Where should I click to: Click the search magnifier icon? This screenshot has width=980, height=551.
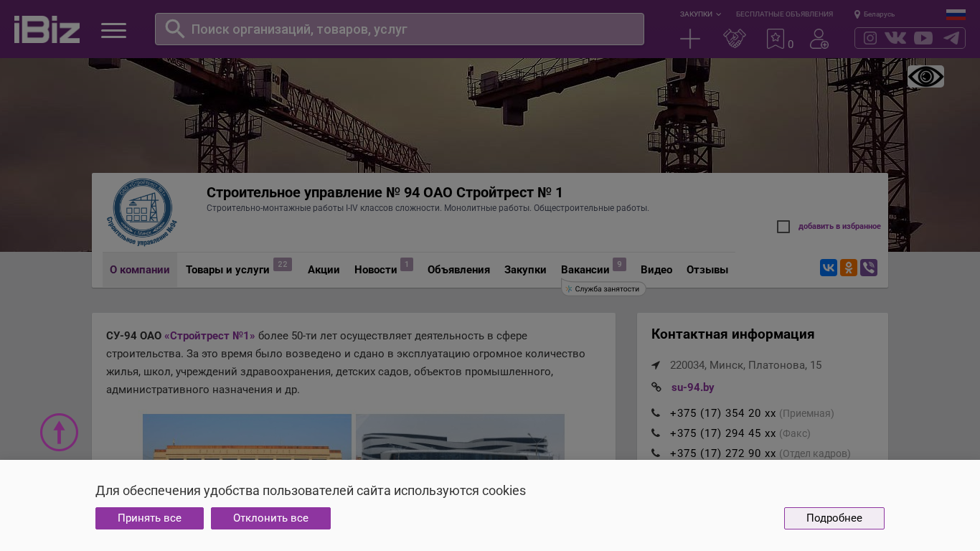175,29
